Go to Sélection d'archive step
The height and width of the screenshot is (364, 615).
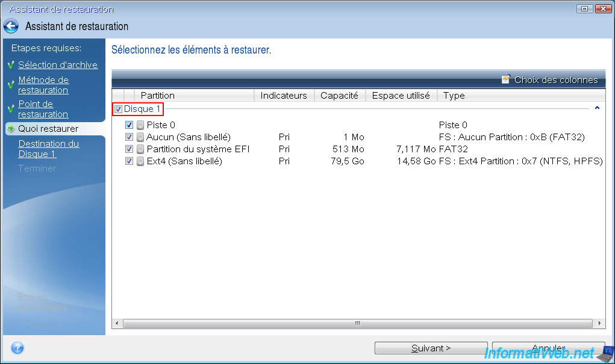coord(57,65)
